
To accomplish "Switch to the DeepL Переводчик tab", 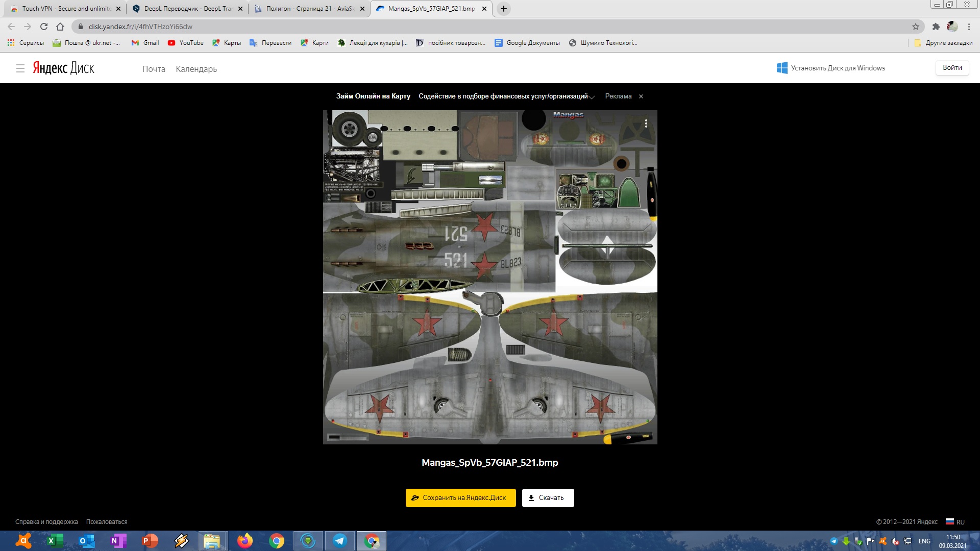I will (x=188, y=9).
